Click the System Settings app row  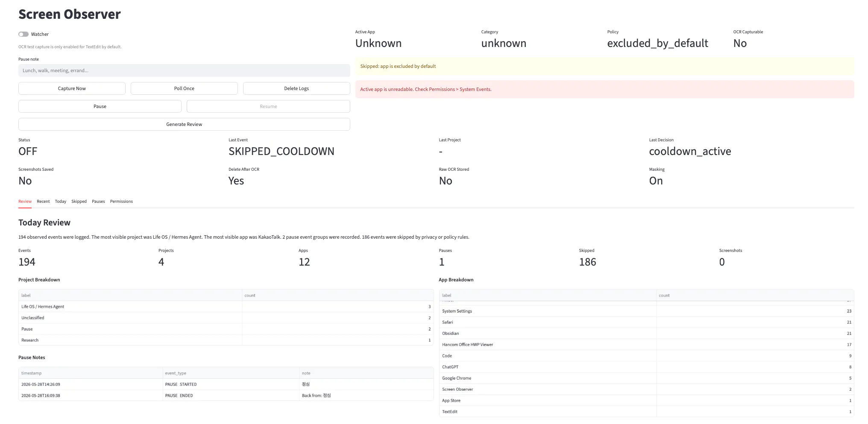pyautogui.click(x=646, y=311)
